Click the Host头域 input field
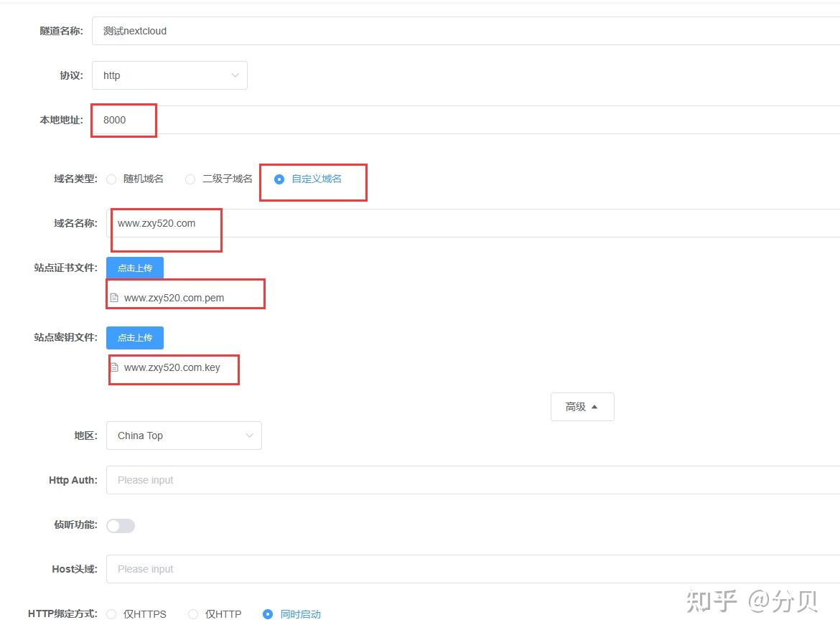This screenshot has width=840, height=635. pos(473,569)
